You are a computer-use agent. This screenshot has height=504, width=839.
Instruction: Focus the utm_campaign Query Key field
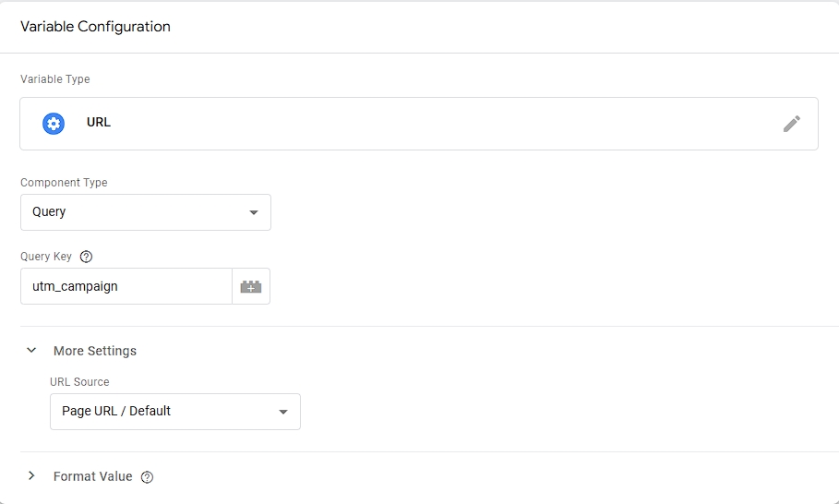[x=126, y=286]
